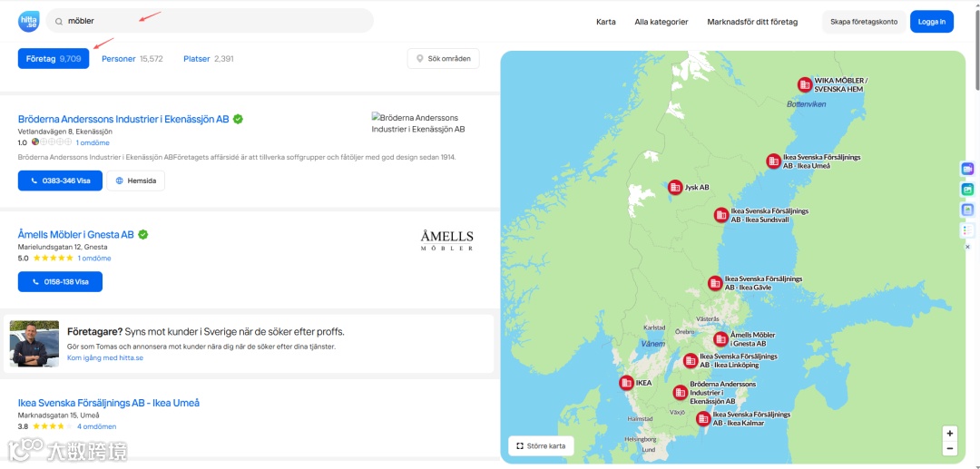Screen dimensions: 980x469
Task: Click address Vetlandavägen 8, Ekenässjön
Action: pos(65,132)
